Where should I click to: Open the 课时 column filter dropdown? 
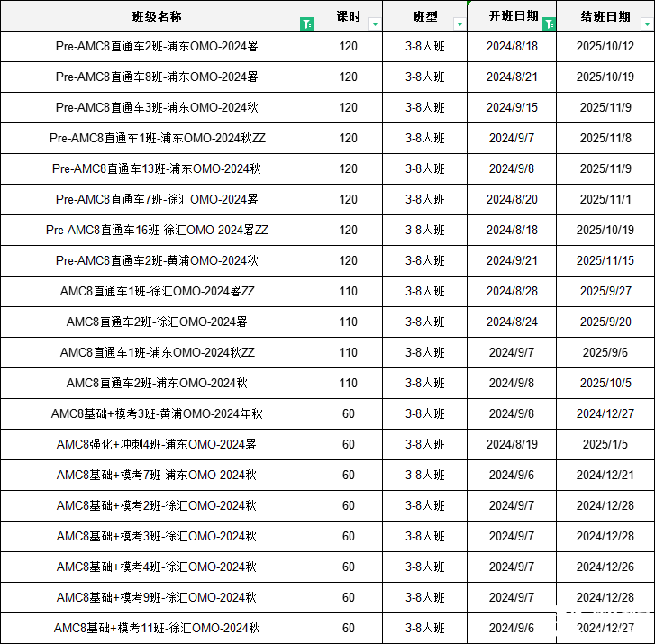point(375,24)
